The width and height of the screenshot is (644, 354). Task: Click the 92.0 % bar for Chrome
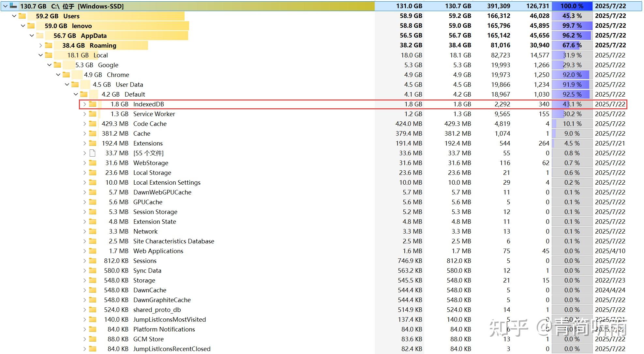572,75
